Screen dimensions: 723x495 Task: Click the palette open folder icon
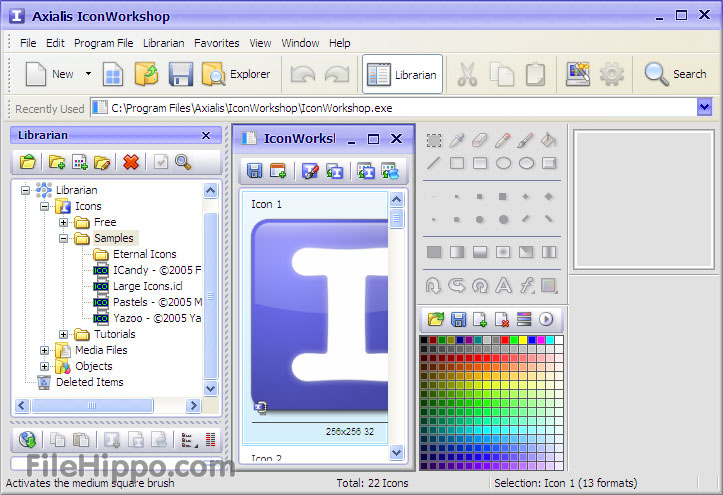pyautogui.click(x=436, y=319)
